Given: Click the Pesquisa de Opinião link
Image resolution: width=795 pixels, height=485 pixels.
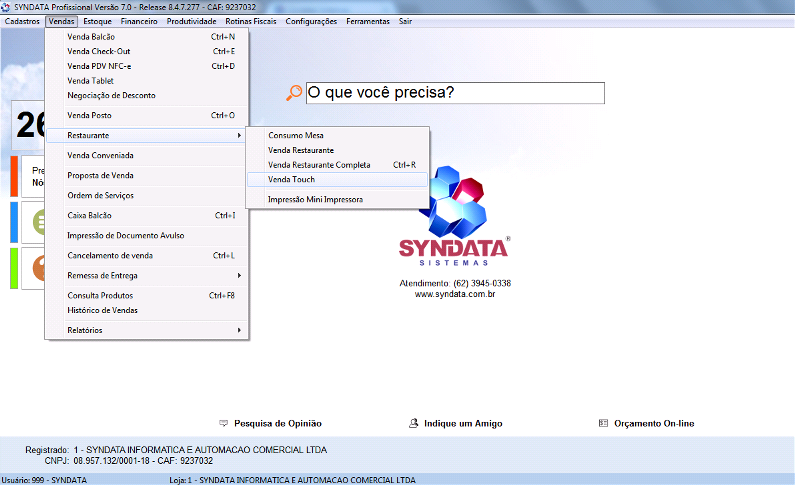Looking at the screenshot, I should click(278, 424).
